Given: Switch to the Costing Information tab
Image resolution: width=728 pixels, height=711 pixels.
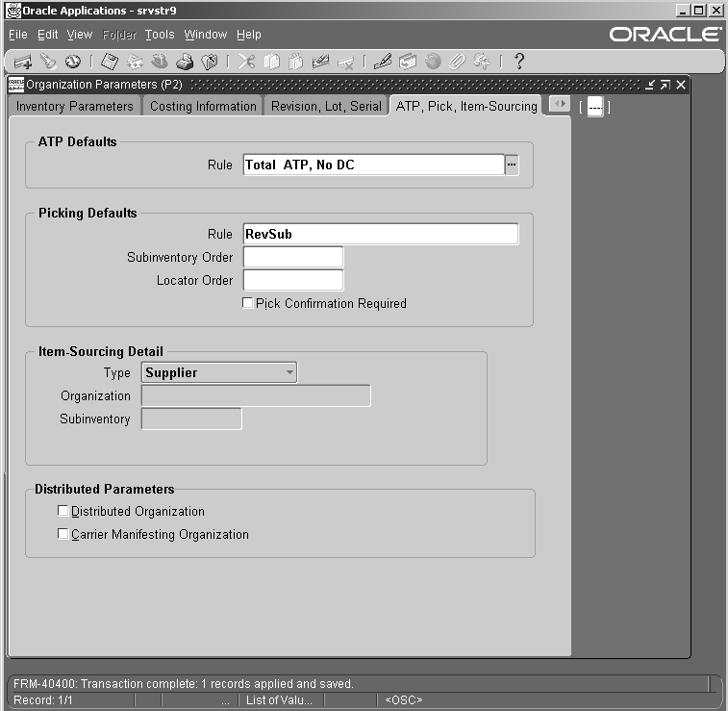Looking at the screenshot, I should 203,106.
